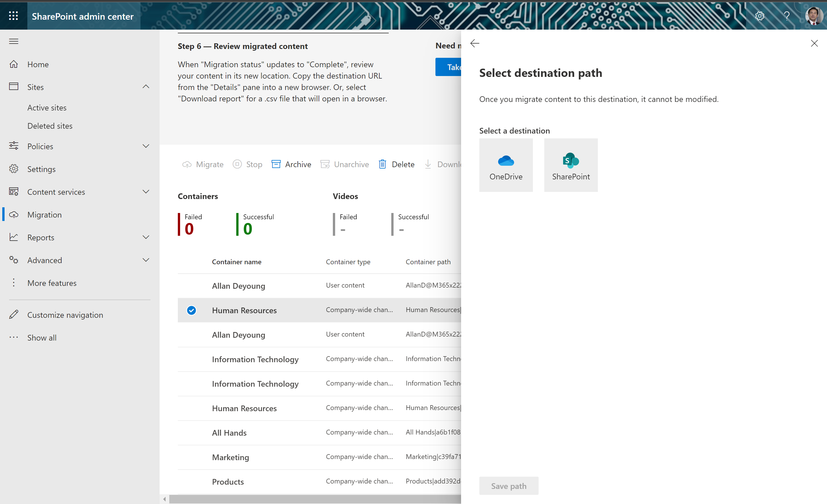
Task: Select the SharePoint destination tile
Action: (x=571, y=165)
